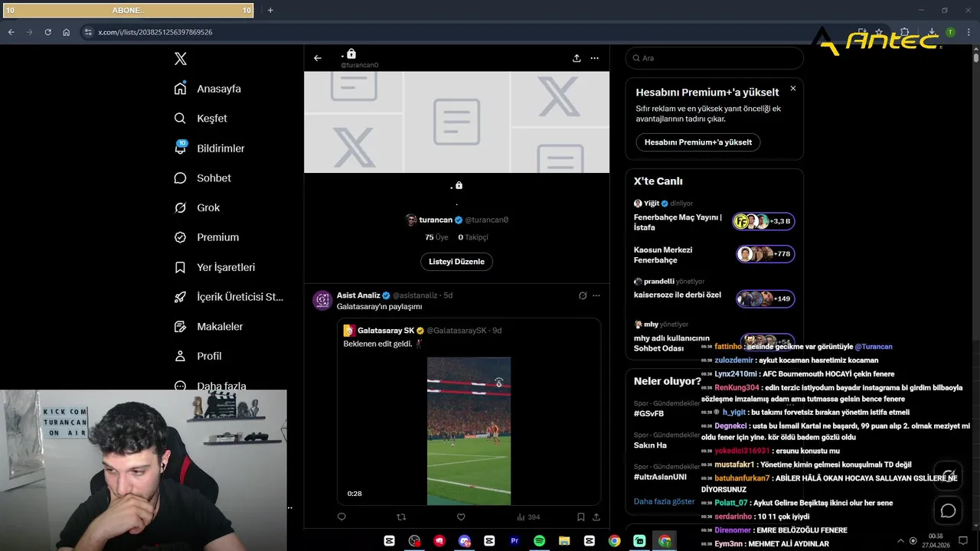Click the X logo in the sidebar
This screenshot has height=551, width=980.
click(x=180, y=59)
